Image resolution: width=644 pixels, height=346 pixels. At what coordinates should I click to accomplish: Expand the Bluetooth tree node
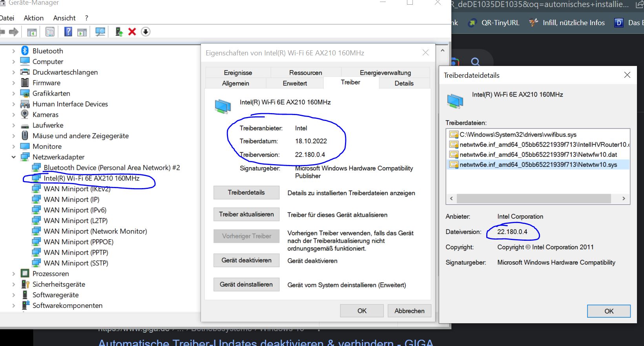[x=13, y=51]
